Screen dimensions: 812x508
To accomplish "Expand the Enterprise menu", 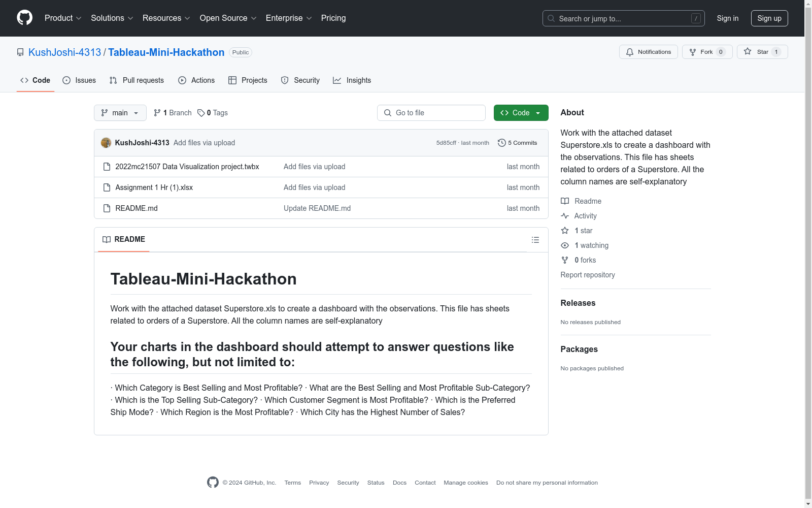I will 289,18.
